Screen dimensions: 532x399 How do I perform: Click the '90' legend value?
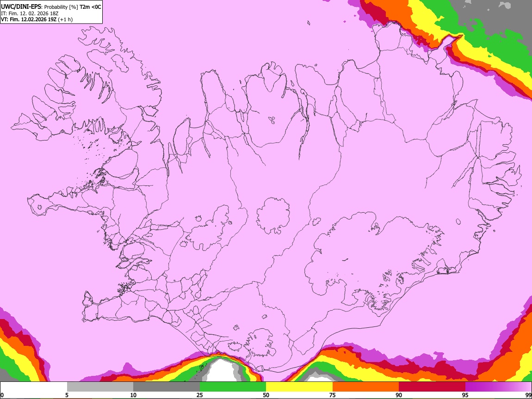click(399, 395)
